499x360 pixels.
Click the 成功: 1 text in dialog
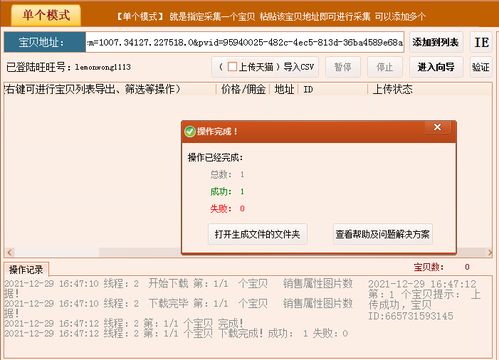227,191
